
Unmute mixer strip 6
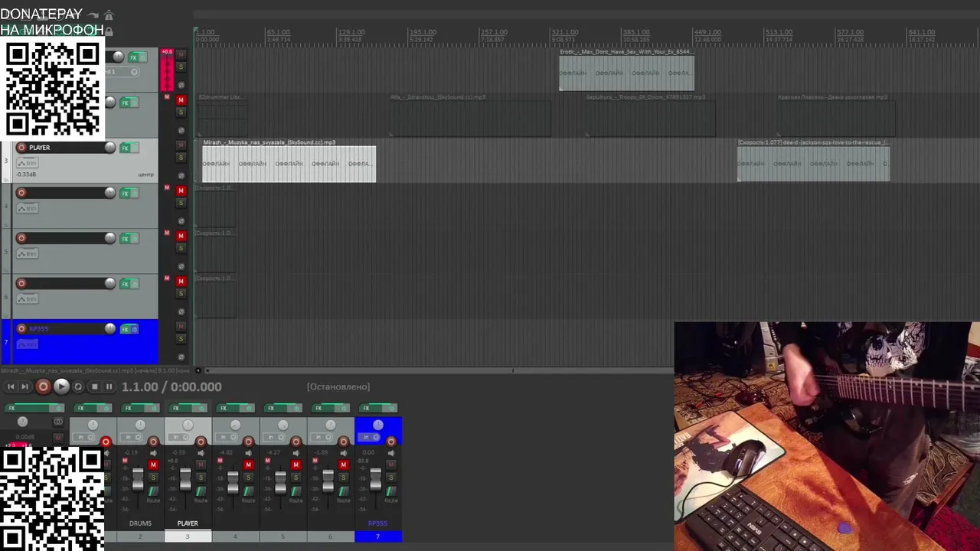343,465
